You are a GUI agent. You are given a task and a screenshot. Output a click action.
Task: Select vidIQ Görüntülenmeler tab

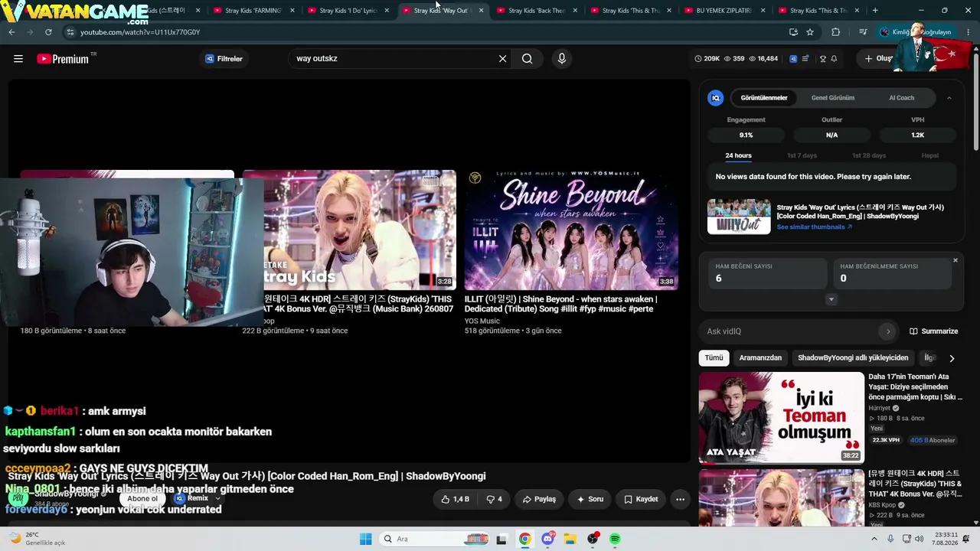click(x=763, y=98)
